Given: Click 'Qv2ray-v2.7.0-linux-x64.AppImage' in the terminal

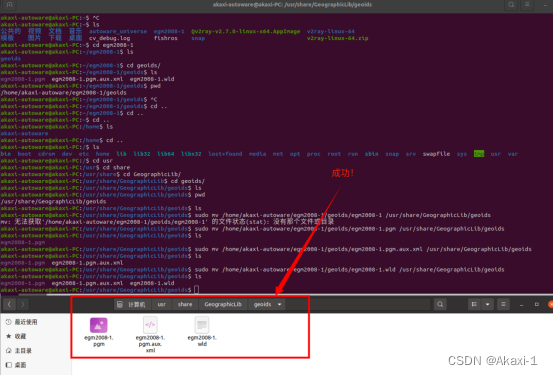Looking at the screenshot, I should coord(245,31).
